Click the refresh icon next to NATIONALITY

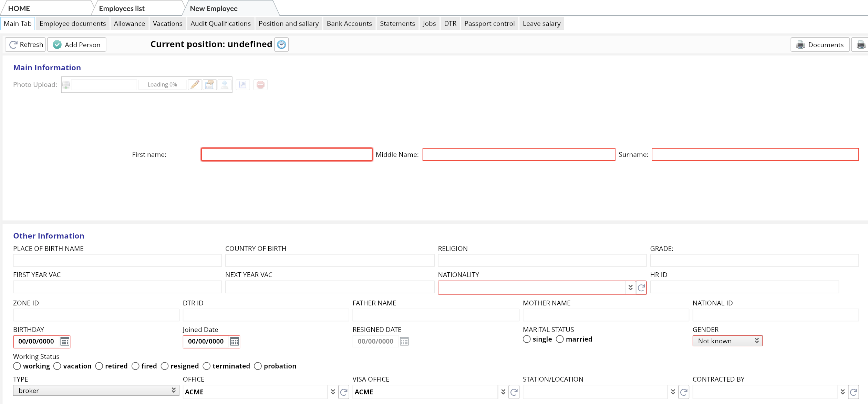pos(641,287)
